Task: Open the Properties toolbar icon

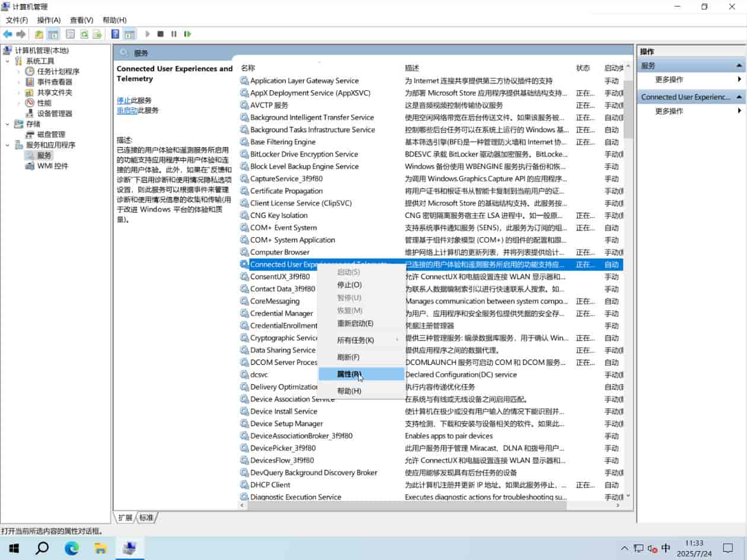Action: pos(71,34)
